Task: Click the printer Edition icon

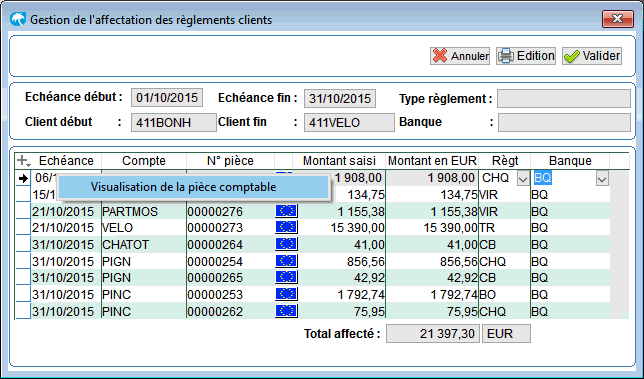Action: click(x=506, y=56)
